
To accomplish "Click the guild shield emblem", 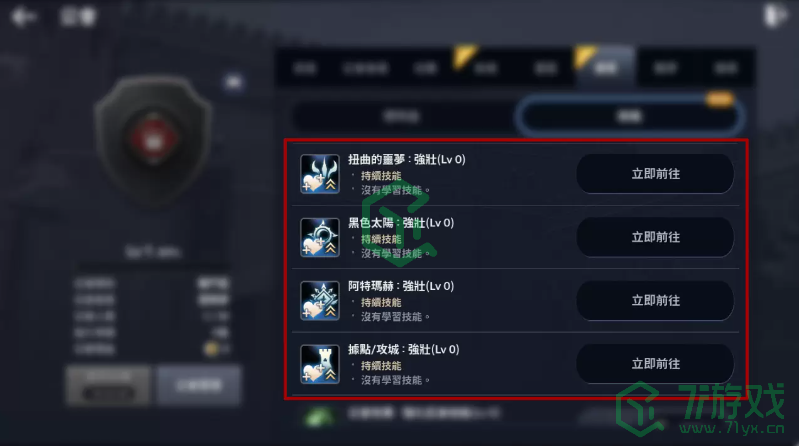I will (x=153, y=138).
